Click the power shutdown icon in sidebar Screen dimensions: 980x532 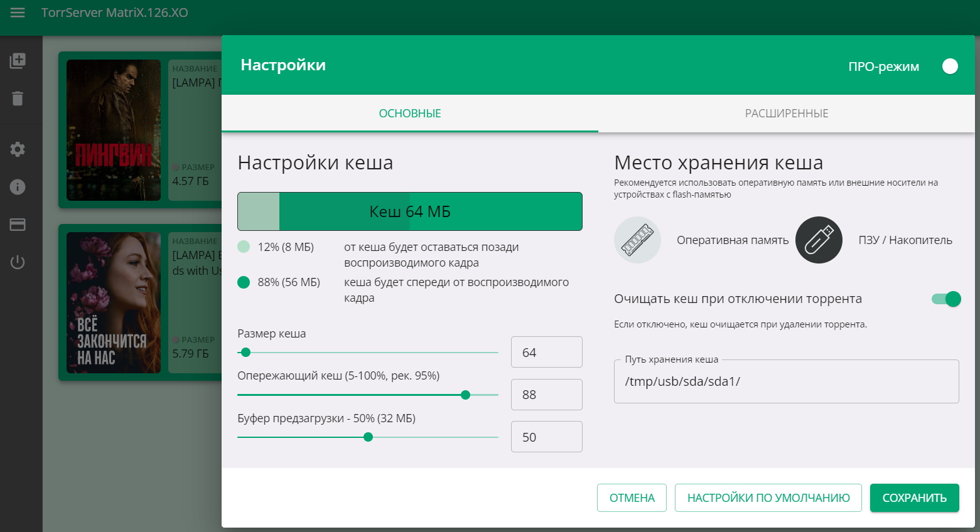point(18,262)
